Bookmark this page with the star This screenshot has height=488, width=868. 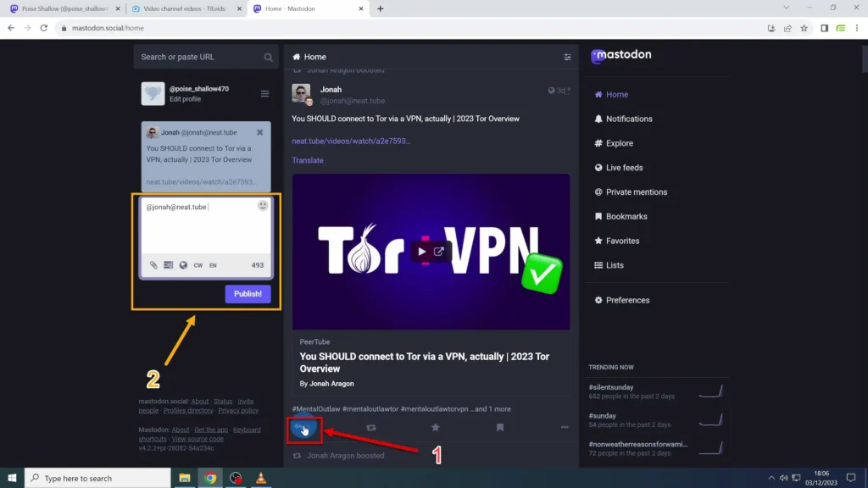point(804,28)
